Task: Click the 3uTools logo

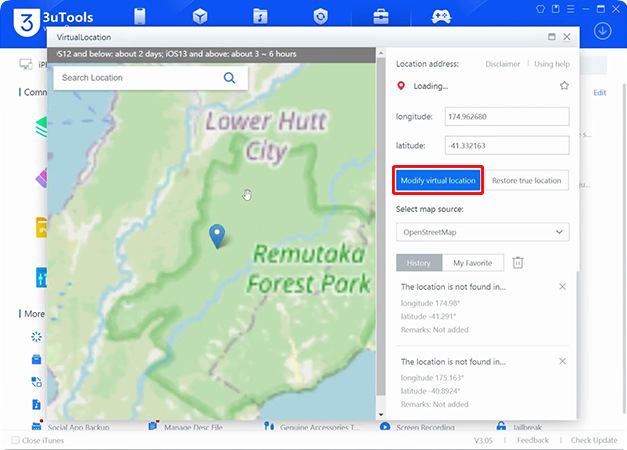Action: 27,22
